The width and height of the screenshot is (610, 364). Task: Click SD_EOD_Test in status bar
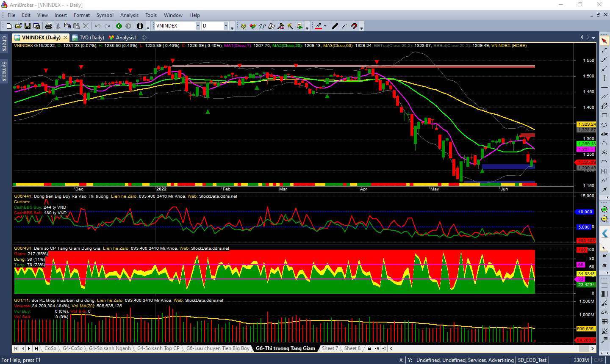[532, 360]
